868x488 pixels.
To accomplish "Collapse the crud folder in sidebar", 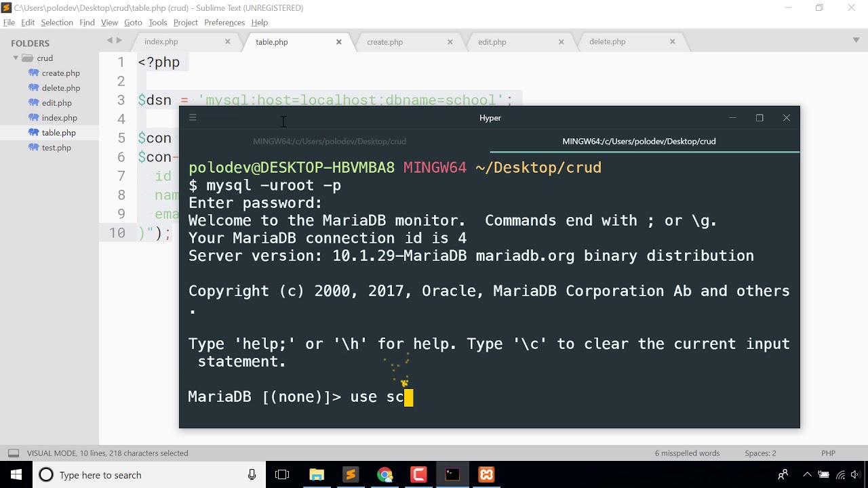I will pyautogui.click(x=16, y=58).
